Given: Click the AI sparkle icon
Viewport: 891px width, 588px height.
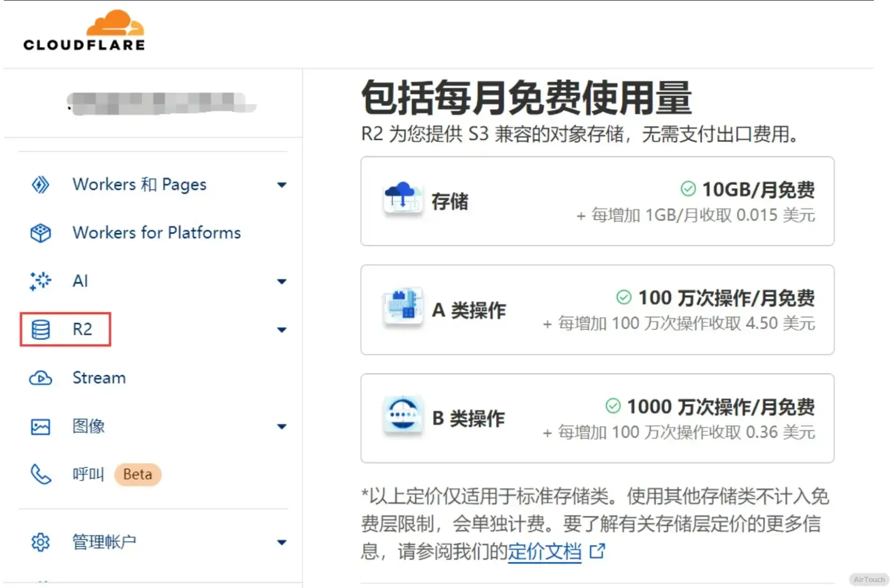Looking at the screenshot, I should pyautogui.click(x=40, y=281).
